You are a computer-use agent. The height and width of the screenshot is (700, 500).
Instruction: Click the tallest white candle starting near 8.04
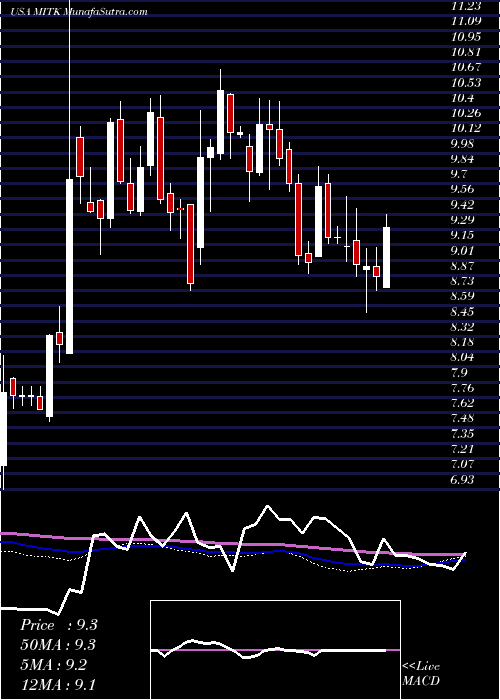(70, 267)
